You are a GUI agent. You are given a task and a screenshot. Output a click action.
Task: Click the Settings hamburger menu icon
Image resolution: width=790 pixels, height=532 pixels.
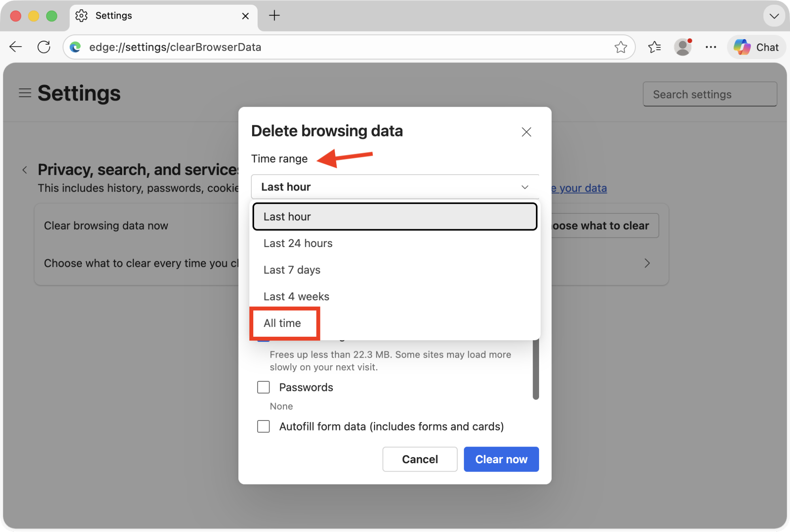tap(25, 93)
